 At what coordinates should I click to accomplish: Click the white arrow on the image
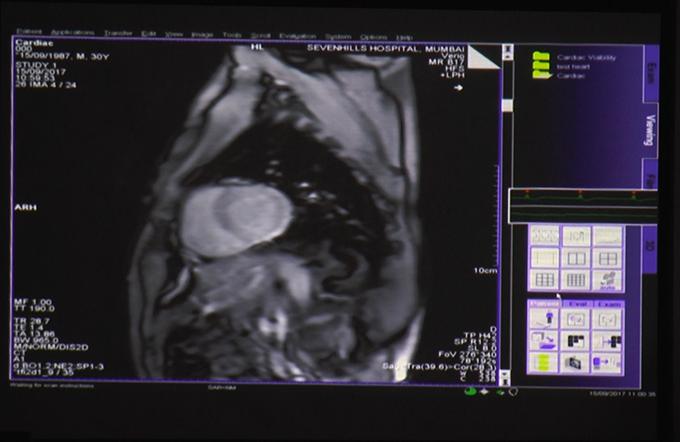point(458,88)
